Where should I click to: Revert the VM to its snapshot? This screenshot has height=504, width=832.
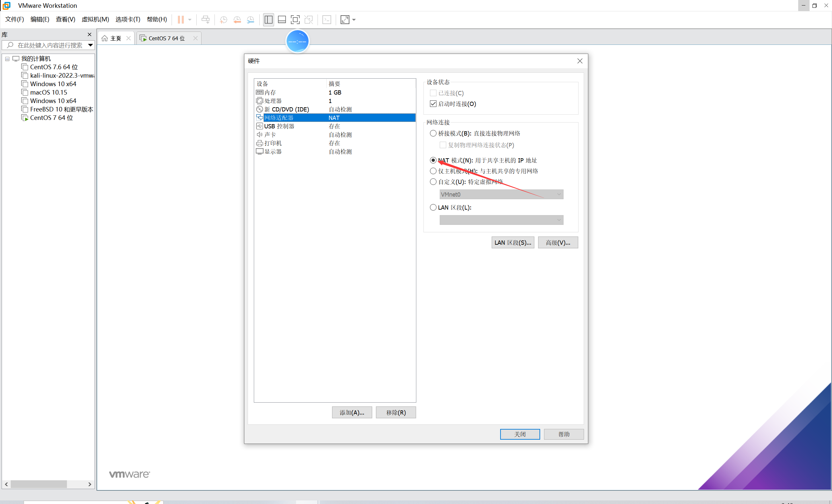[237, 19]
